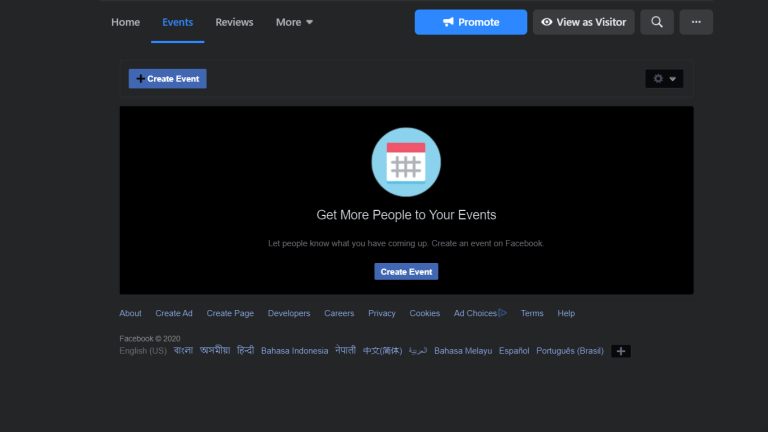The height and width of the screenshot is (432, 768).
Task: Click View as Visitor eye button
Action: click(x=583, y=22)
